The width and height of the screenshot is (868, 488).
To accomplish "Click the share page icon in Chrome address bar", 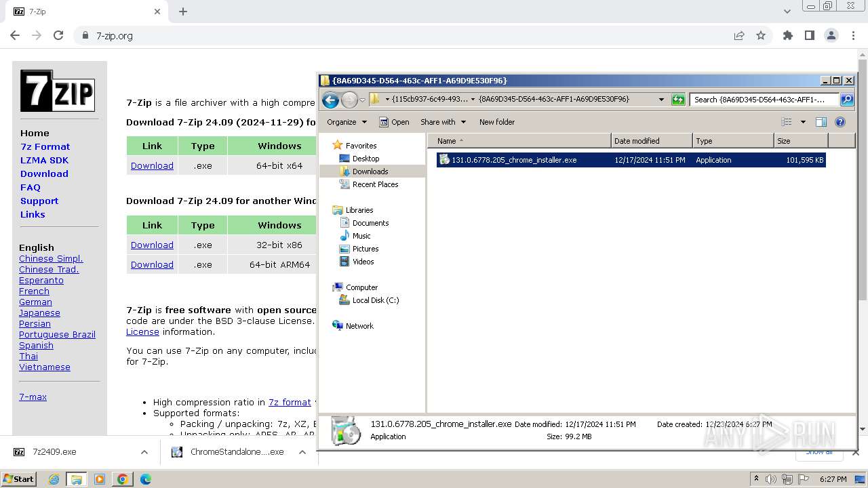I will pos(739,35).
